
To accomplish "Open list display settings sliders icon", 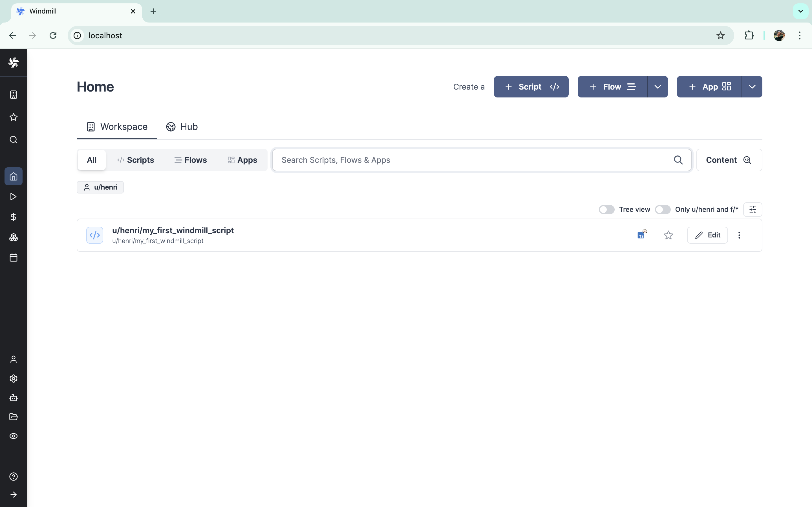I will point(753,210).
